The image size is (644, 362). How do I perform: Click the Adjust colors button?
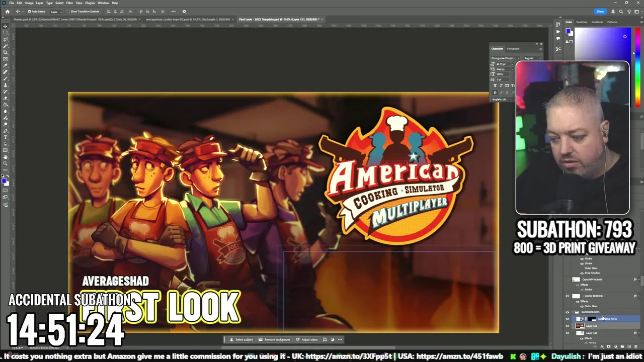pos(307,339)
